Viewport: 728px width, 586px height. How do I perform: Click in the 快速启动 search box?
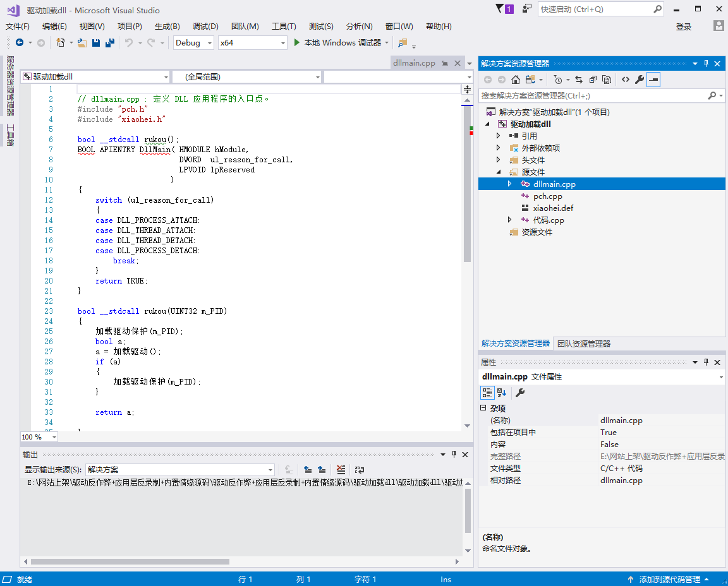click(x=595, y=9)
